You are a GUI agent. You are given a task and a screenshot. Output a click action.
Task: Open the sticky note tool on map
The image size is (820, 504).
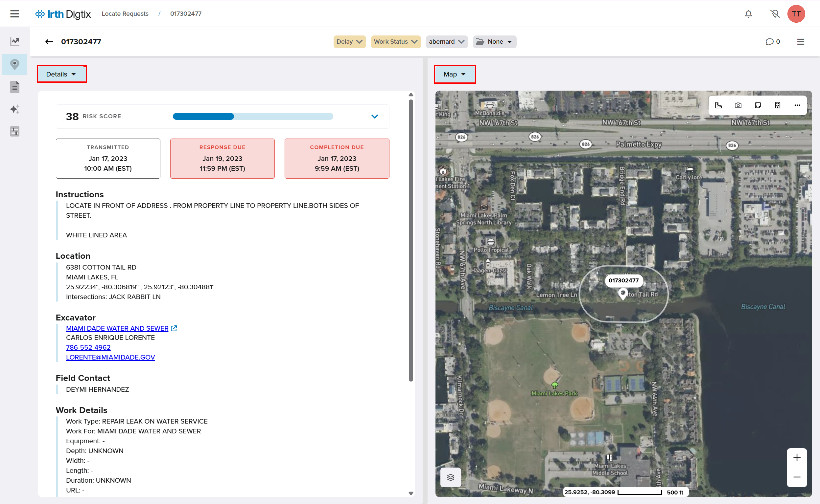(758, 105)
